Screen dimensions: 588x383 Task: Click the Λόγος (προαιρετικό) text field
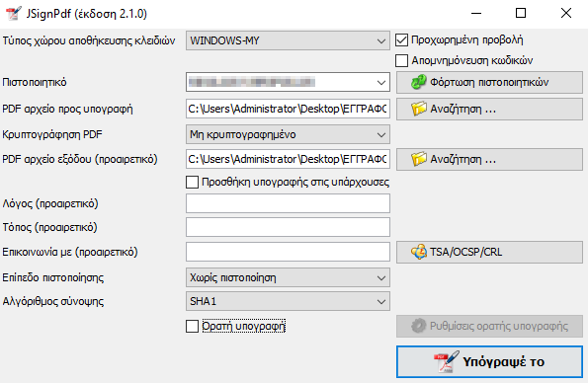[288, 203]
